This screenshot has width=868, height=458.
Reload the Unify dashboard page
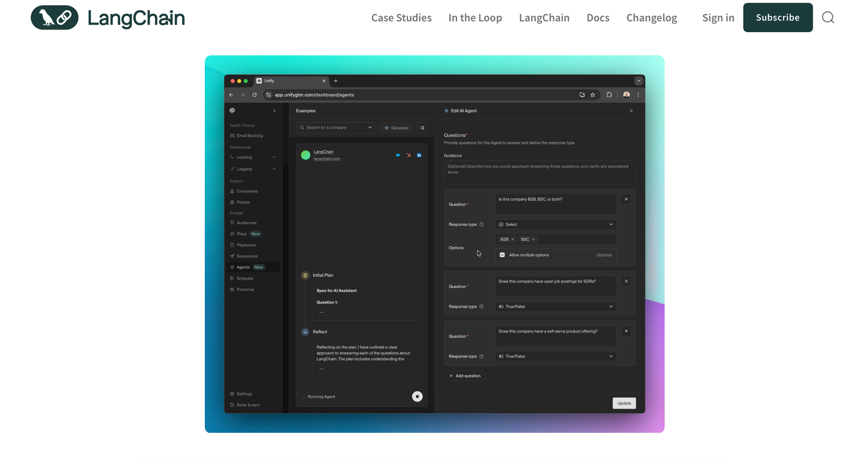coord(255,95)
